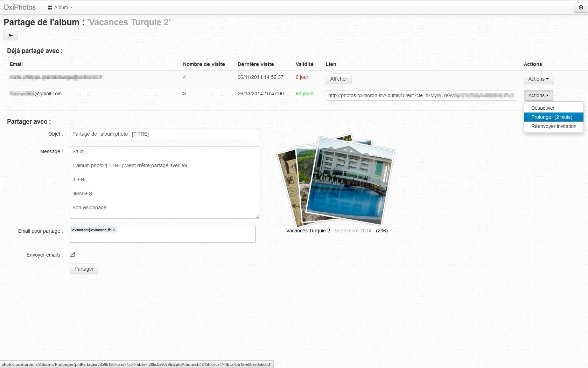This screenshot has width=588, height=368.
Task: Click the message textarea resize handle
Action: point(258,216)
